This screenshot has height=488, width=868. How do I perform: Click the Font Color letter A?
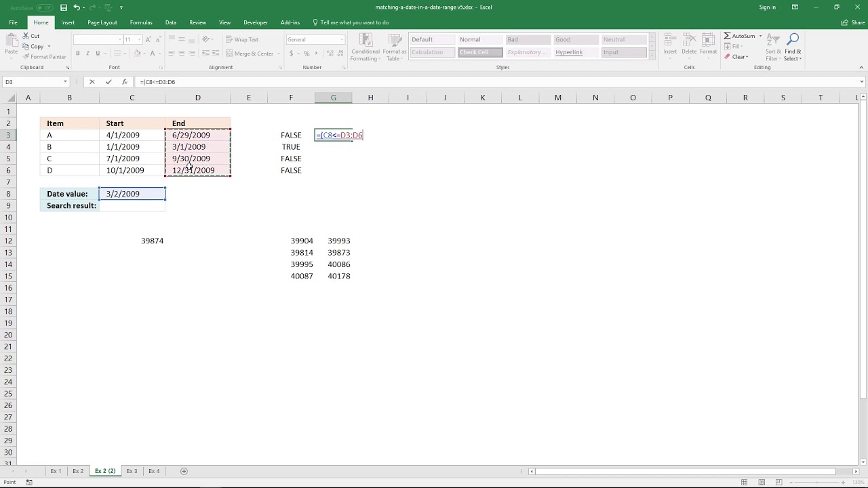tap(152, 54)
